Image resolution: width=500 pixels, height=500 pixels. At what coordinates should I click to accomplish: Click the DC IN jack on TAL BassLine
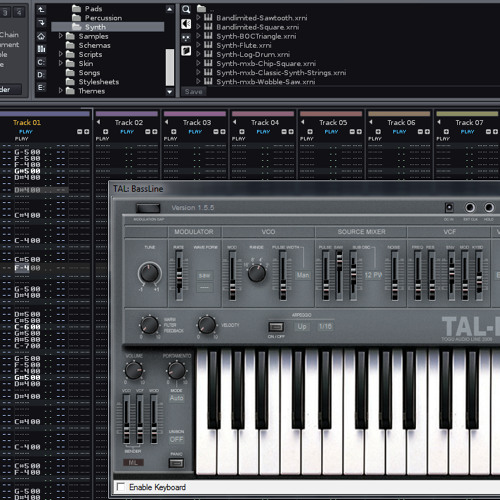tap(449, 208)
